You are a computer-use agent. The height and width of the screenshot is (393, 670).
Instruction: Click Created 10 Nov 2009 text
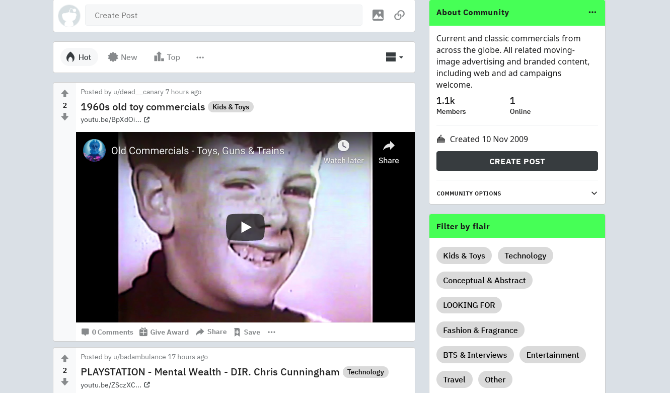488,139
